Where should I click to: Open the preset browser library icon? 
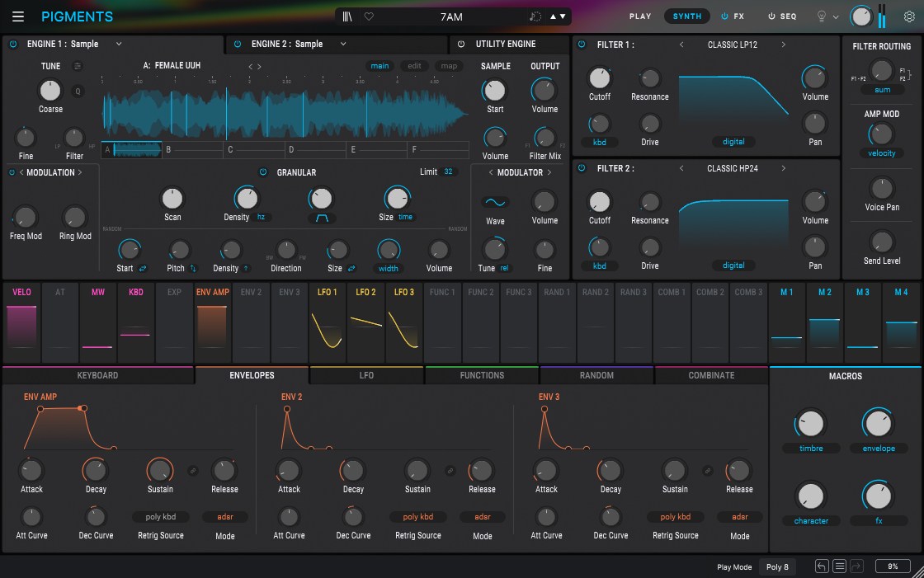point(348,16)
